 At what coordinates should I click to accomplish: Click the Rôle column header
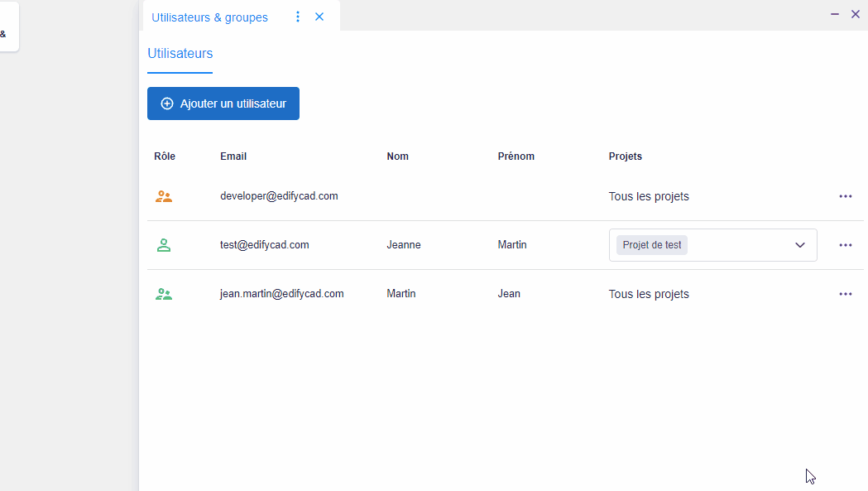point(165,156)
